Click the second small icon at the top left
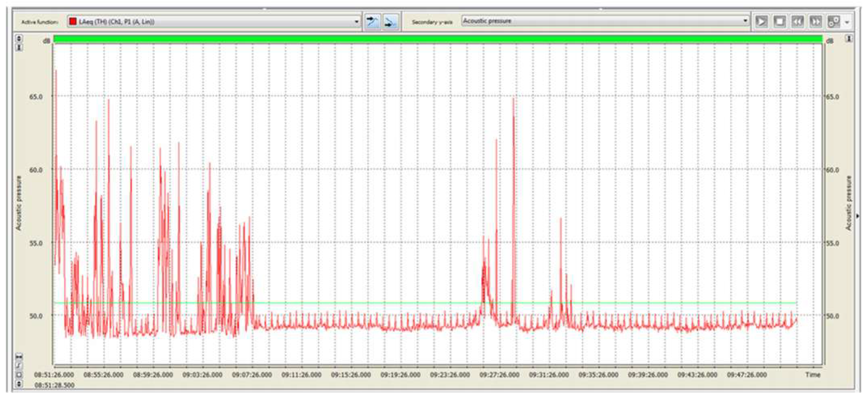The height and width of the screenshot is (401, 868). tap(19, 48)
